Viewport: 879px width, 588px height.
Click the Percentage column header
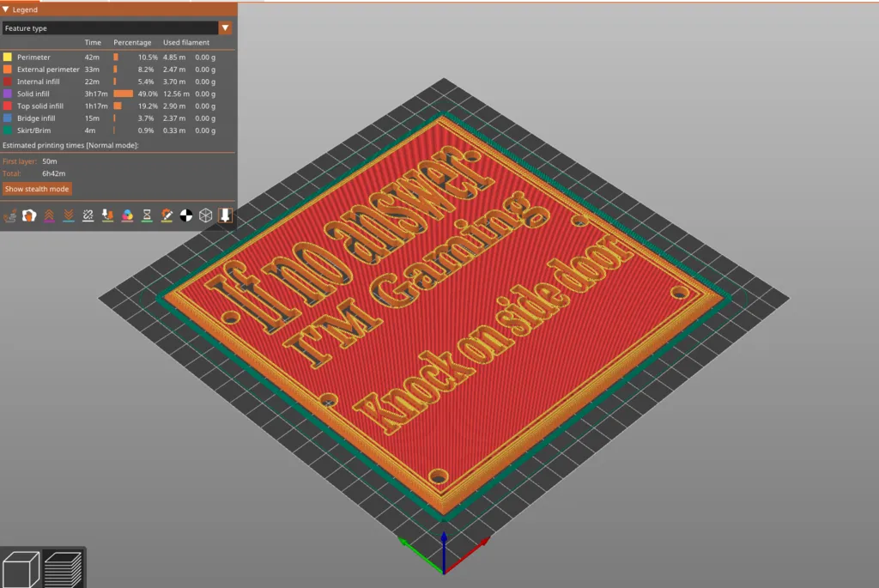[x=132, y=43]
